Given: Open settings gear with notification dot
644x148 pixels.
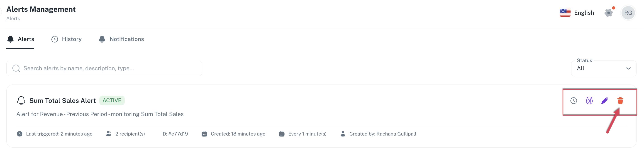Looking at the screenshot, I should (x=608, y=12).
